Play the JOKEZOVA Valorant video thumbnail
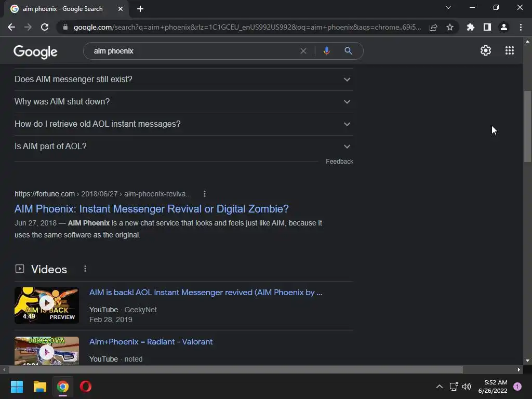The height and width of the screenshot is (399, 532). pyautogui.click(x=47, y=351)
